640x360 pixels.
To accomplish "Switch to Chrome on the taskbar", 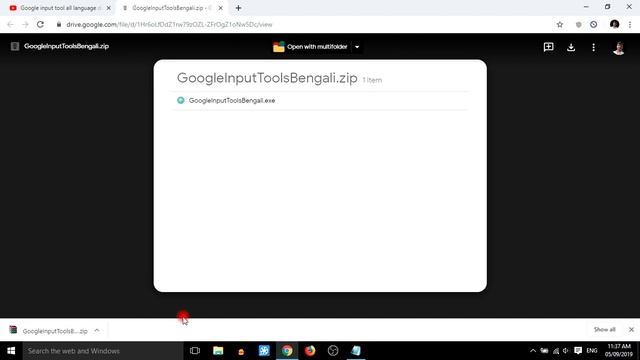I will pos(287,351).
